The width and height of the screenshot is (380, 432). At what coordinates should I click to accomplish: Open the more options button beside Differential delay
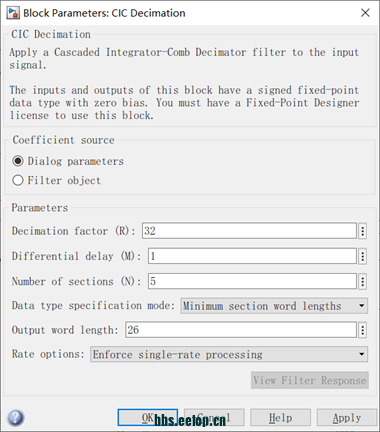coord(362,256)
